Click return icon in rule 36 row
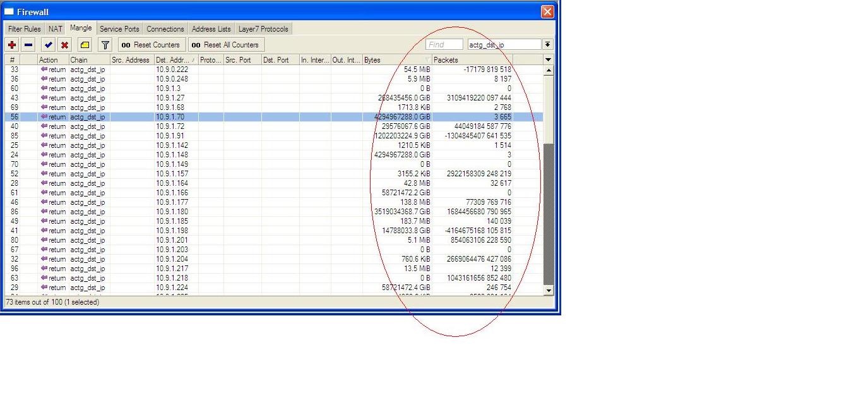 (x=44, y=79)
